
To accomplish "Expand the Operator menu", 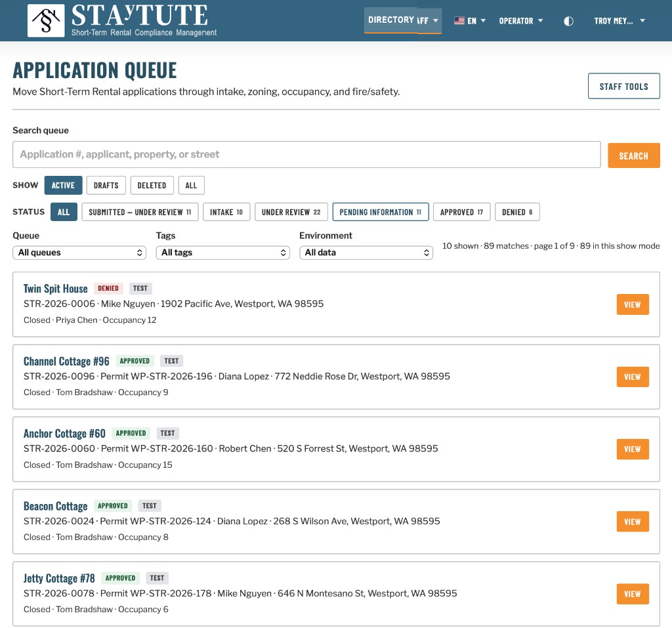I will (x=520, y=20).
